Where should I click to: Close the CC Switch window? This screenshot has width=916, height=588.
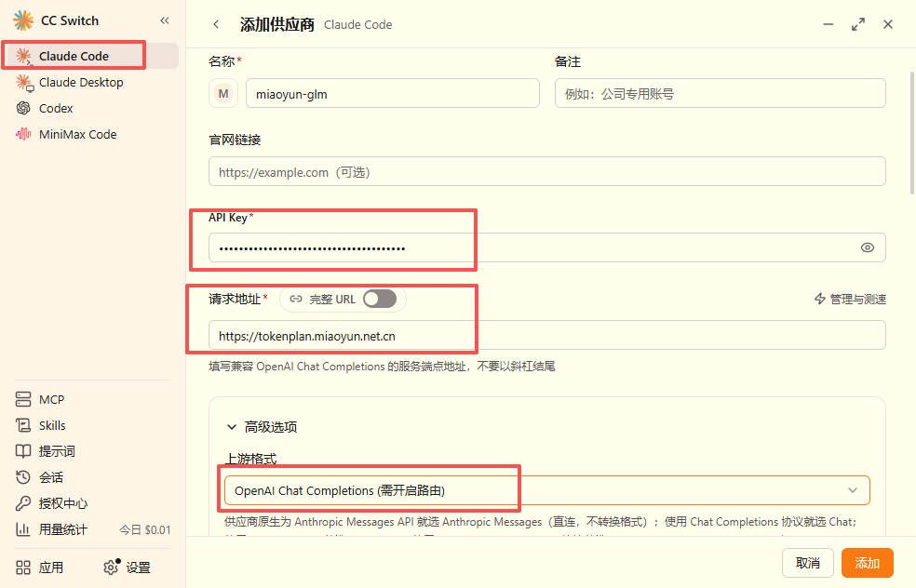point(888,24)
